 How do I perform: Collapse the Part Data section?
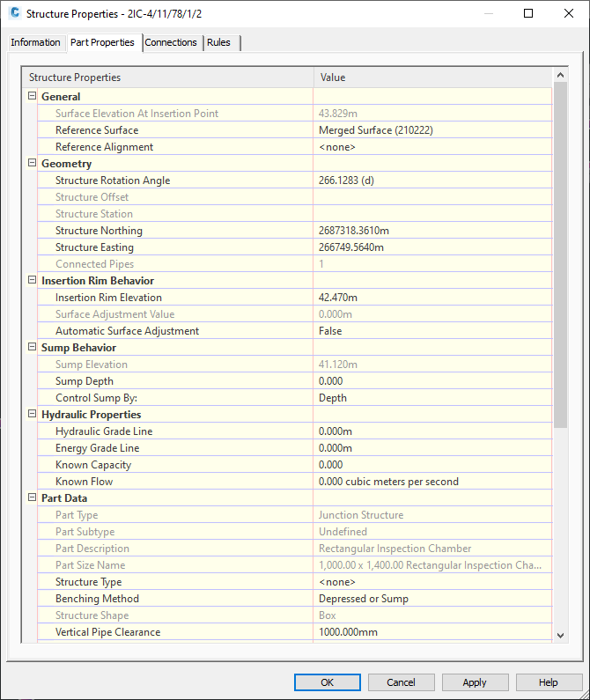point(32,497)
